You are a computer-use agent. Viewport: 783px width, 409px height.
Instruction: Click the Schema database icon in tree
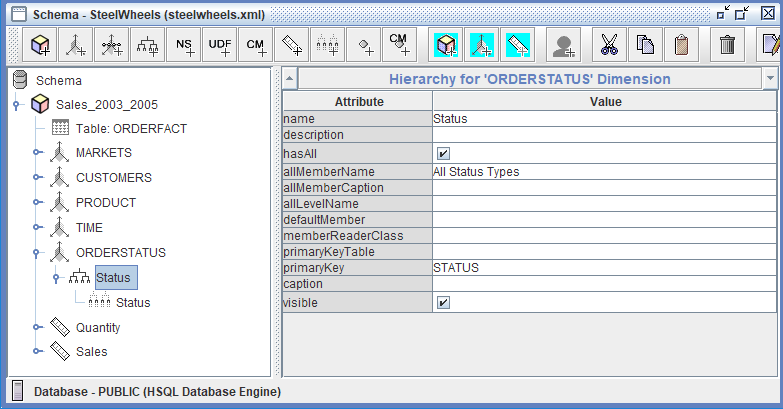[x=20, y=80]
